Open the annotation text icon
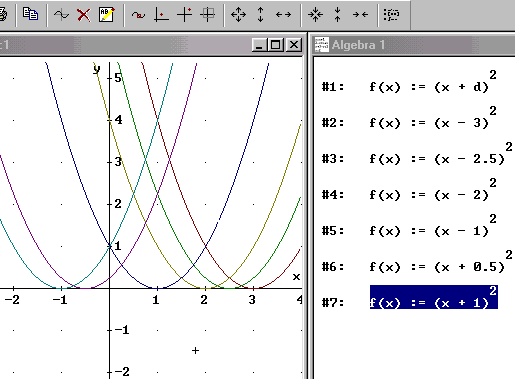Image resolution: width=515 pixels, height=379 pixels. (x=107, y=15)
